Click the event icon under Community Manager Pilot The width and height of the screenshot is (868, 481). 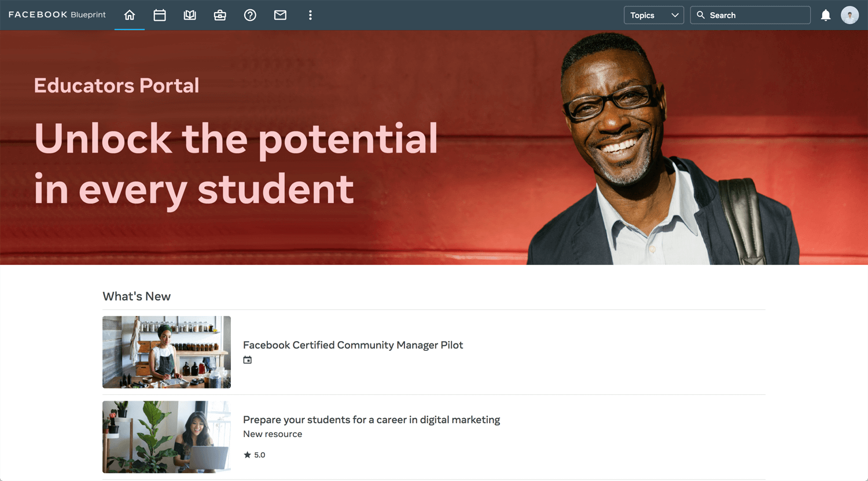[248, 360]
